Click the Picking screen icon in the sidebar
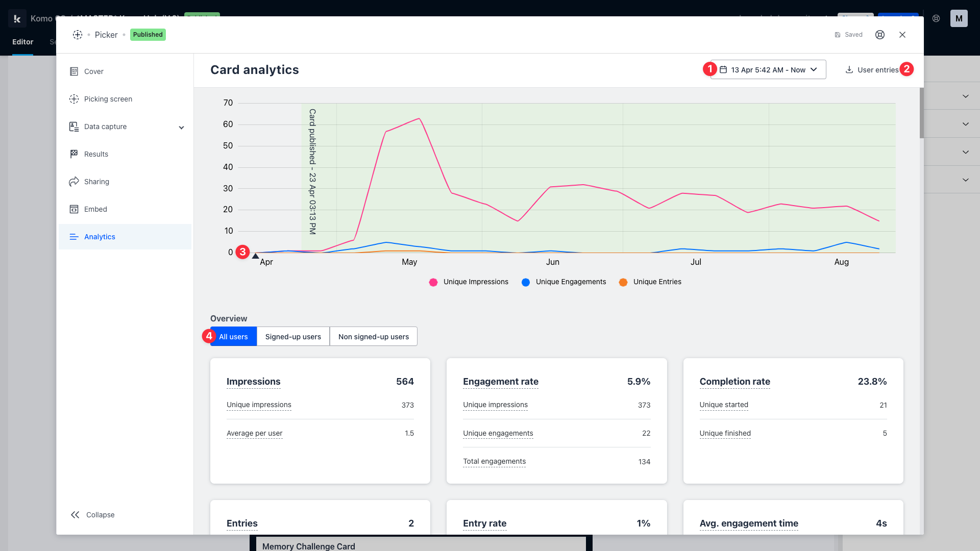The image size is (980, 551). 74,99
